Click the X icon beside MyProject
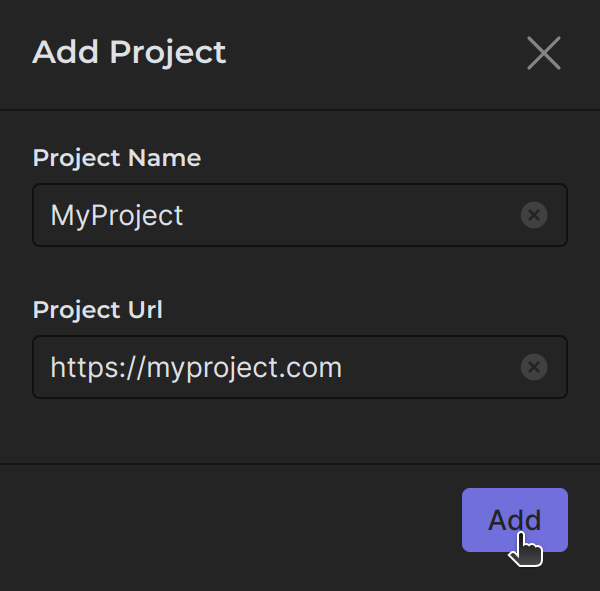The image size is (600, 591). [534, 215]
